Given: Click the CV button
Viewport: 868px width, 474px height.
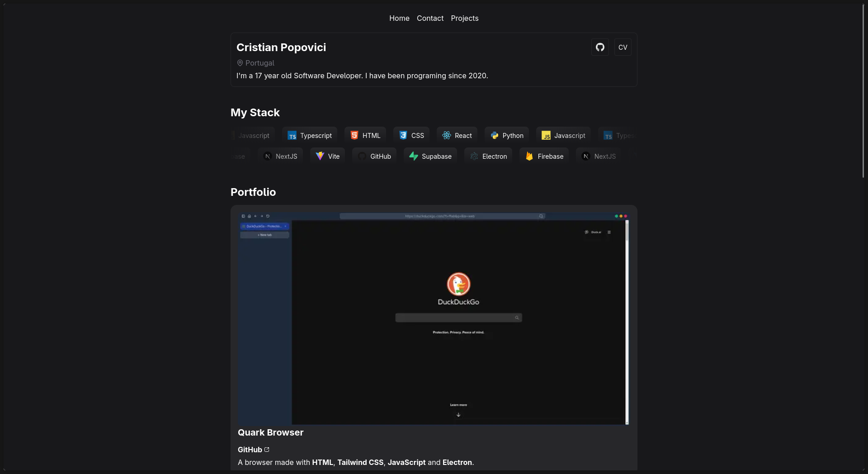Looking at the screenshot, I should pyautogui.click(x=623, y=47).
